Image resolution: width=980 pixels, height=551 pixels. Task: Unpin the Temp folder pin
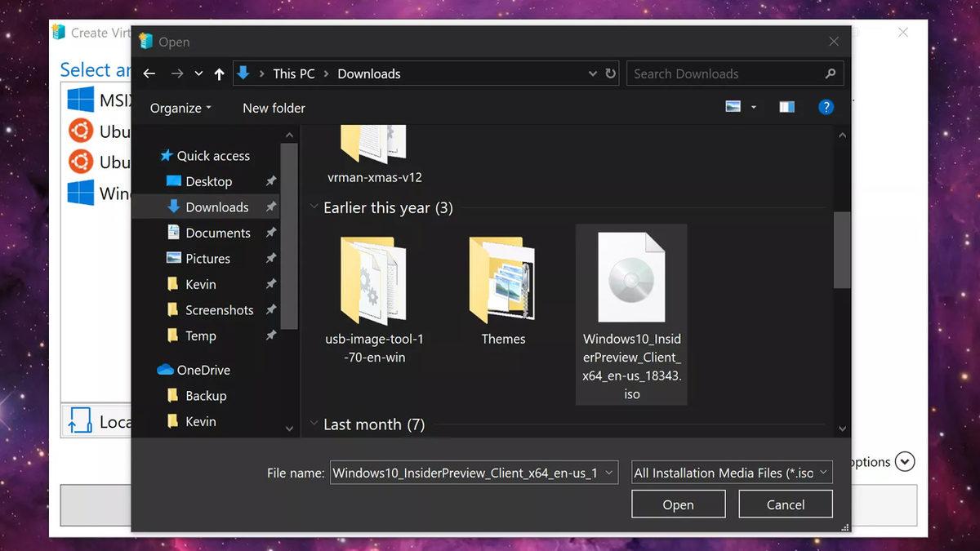click(270, 335)
